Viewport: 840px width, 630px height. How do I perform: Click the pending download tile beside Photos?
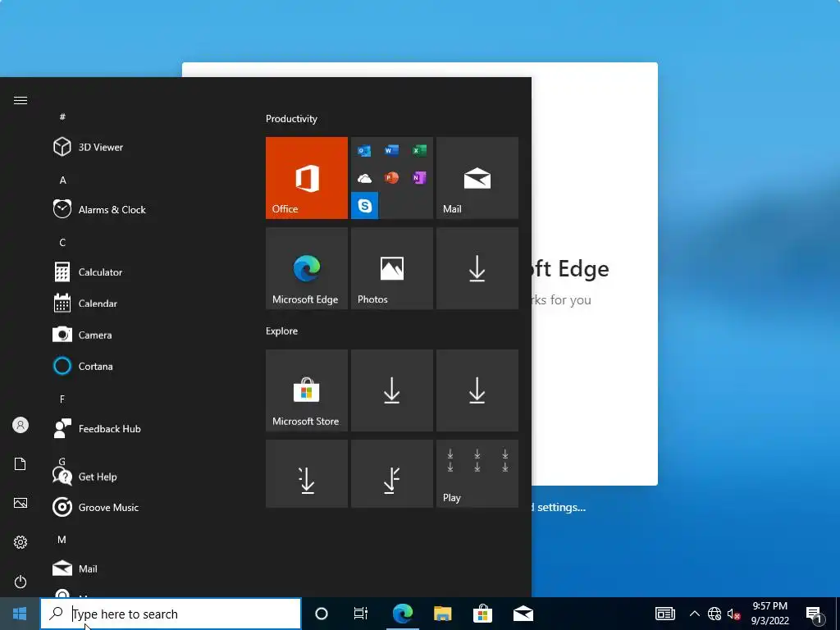pyautogui.click(x=477, y=268)
